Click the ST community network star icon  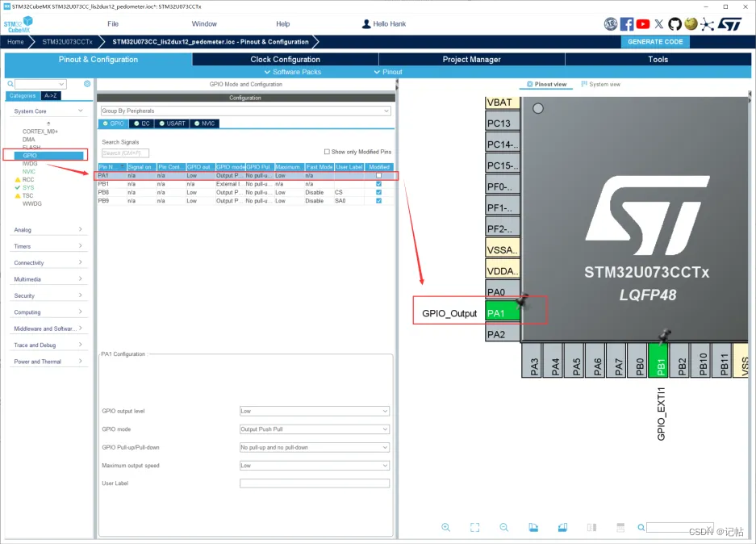[x=707, y=24]
